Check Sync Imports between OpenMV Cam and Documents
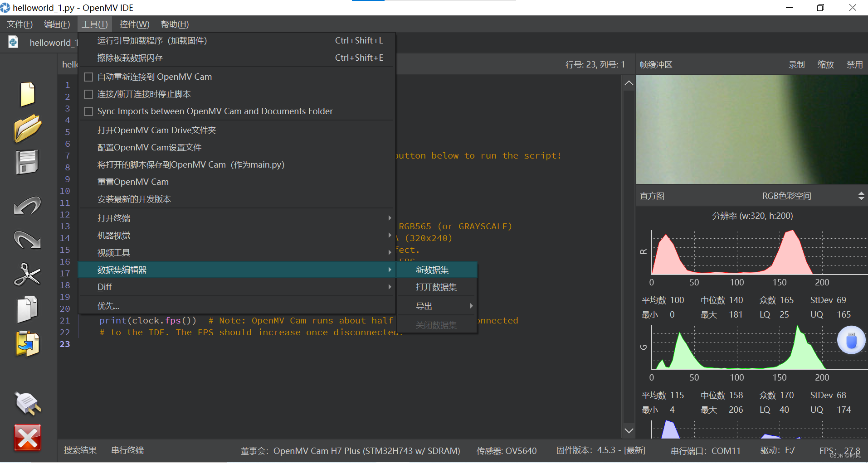 click(88, 111)
